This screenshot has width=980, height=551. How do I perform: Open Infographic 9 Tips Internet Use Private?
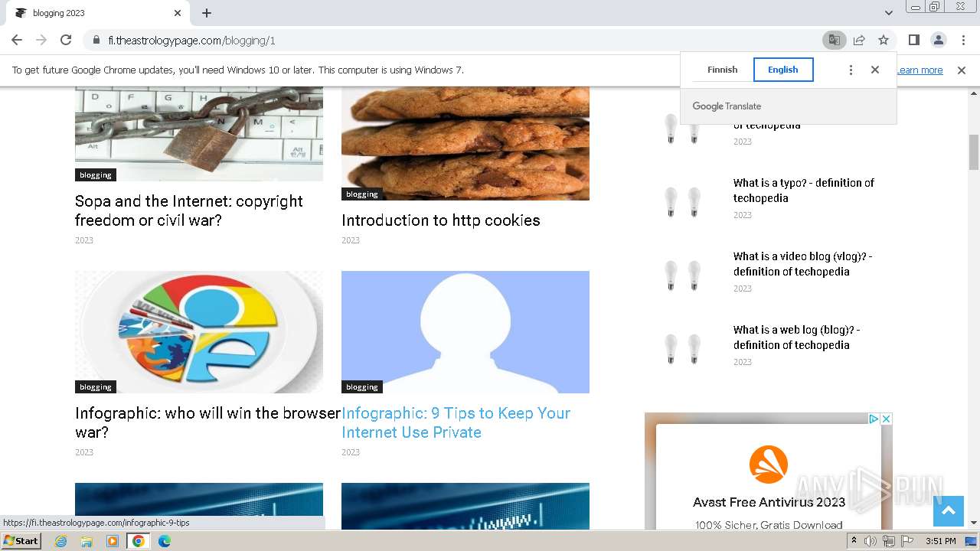point(456,422)
